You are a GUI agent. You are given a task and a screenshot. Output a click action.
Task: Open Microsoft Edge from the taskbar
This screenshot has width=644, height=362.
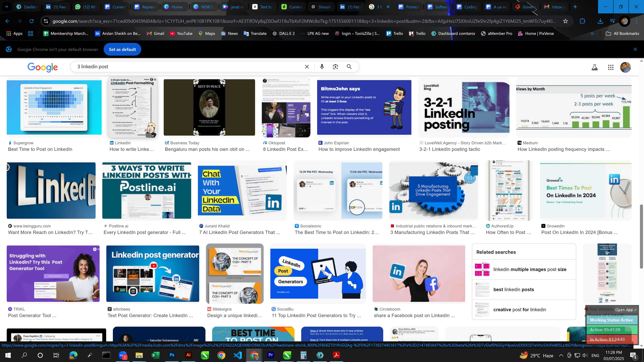pos(73,355)
